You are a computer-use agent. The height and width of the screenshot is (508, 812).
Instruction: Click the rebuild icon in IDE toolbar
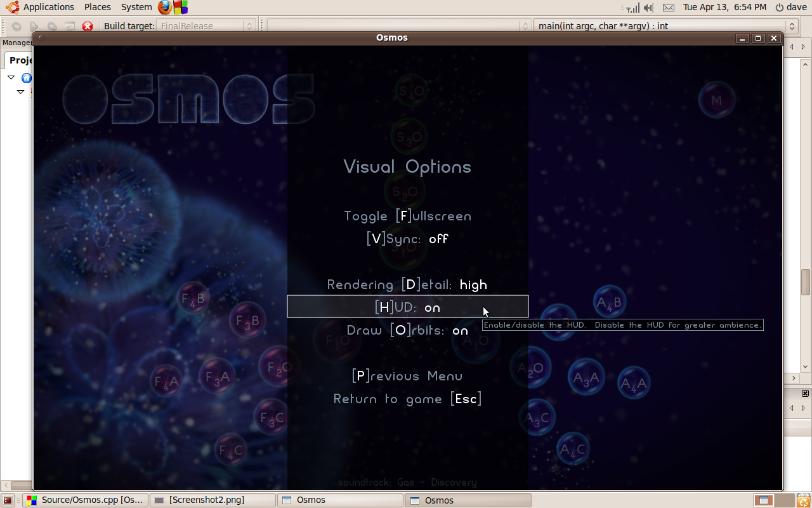(70, 26)
